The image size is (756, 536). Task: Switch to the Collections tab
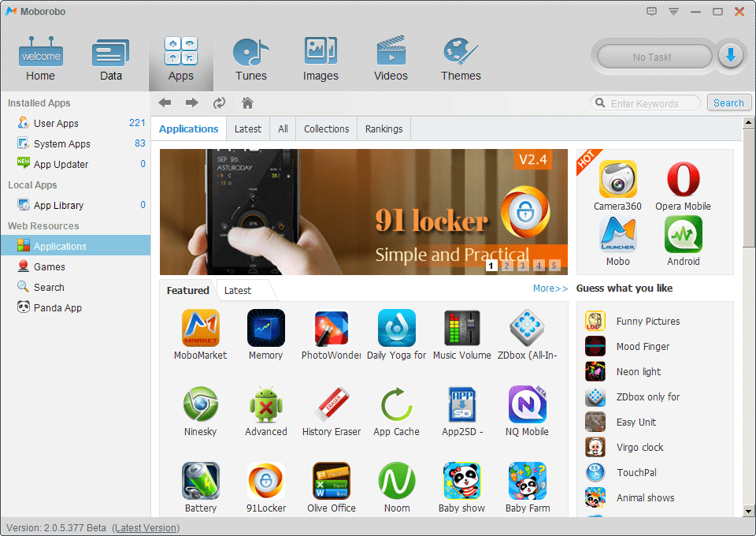coord(326,129)
